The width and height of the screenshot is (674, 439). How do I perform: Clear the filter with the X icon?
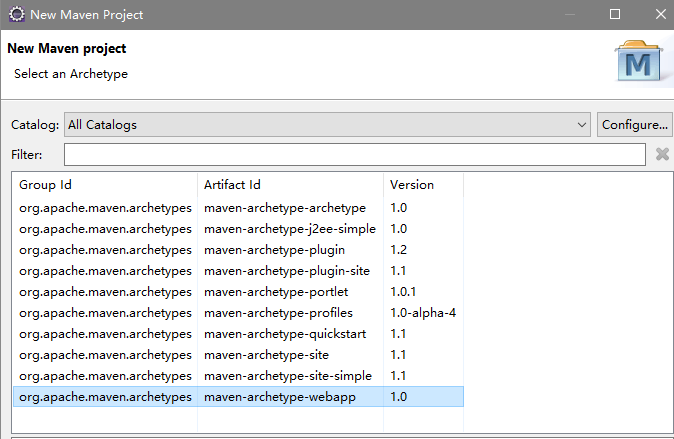pyautogui.click(x=662, y=154)
